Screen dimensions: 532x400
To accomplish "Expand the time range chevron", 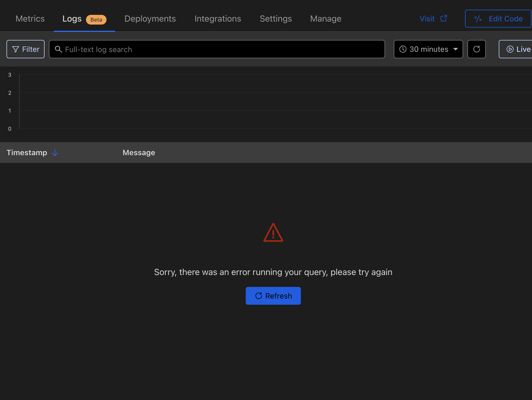I will [455, 49].
